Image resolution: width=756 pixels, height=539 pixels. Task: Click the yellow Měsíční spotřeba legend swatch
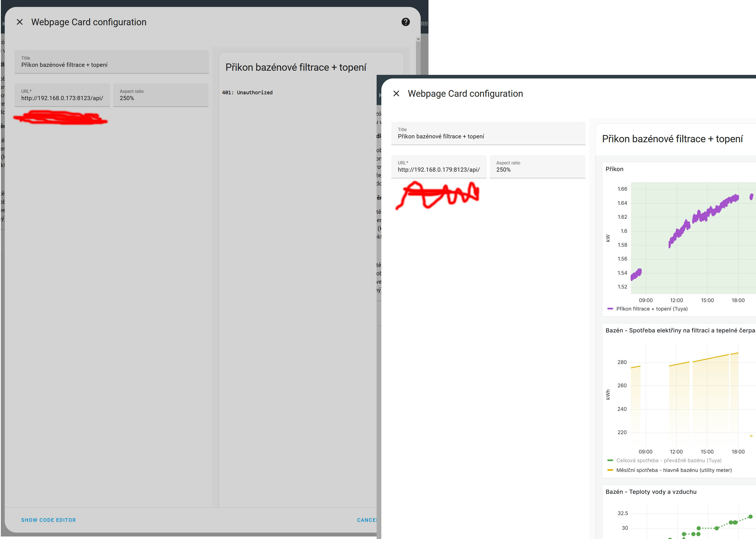click(610, 470)
